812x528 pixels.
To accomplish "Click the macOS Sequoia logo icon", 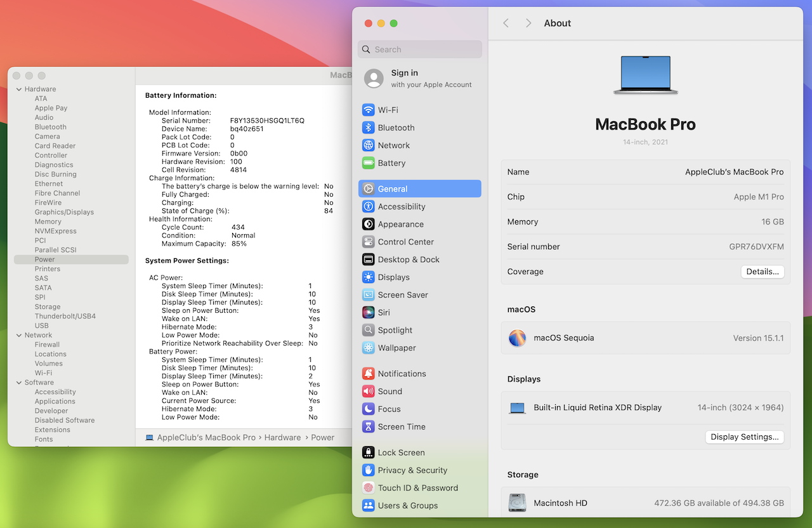I will click(x=518, y=338).
